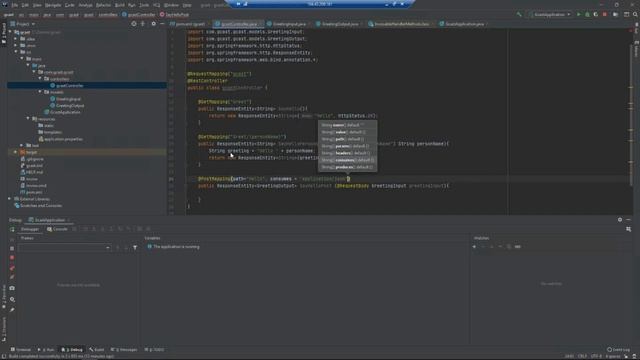Open Search Everywhere magnifier icon
The height and width of the screenshot is (360, 640).
635,15
